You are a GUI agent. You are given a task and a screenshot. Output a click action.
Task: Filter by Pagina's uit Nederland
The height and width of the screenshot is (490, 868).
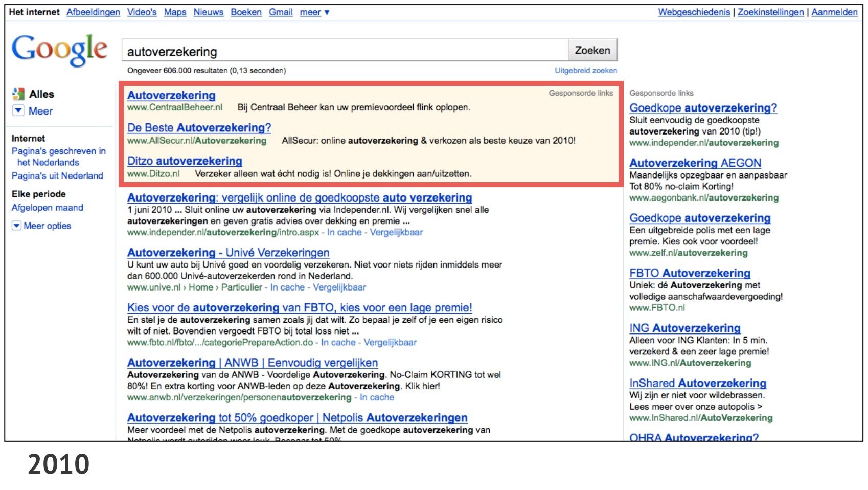click(57, 175)
